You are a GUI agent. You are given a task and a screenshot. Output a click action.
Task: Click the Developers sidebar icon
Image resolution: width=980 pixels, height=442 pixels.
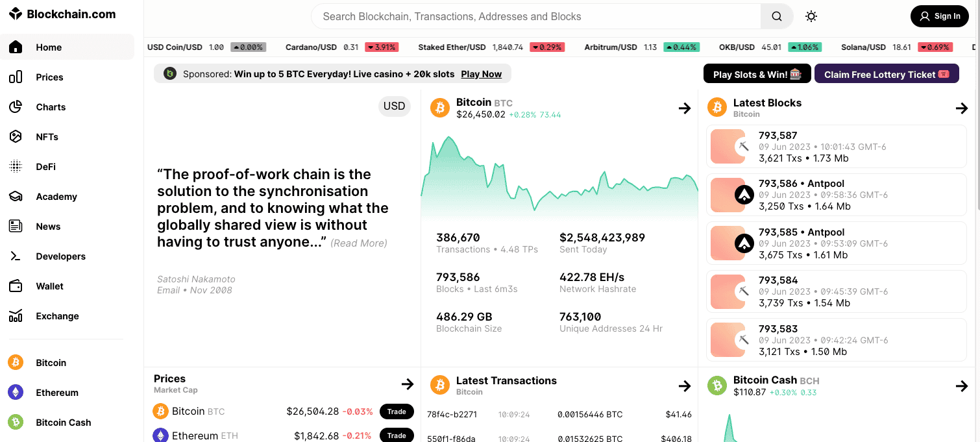click(16, 256)
